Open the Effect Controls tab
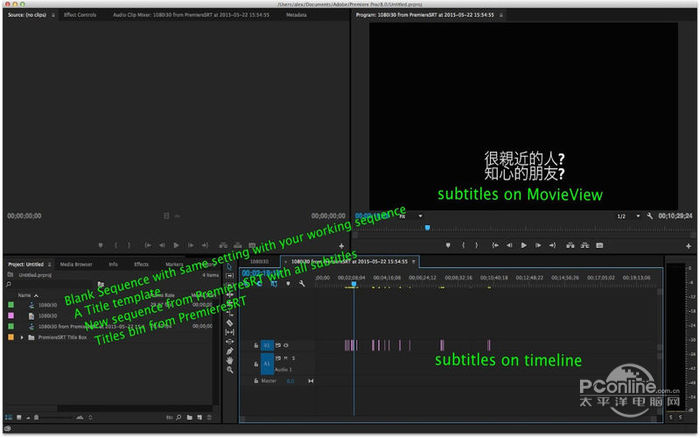The image size is (700, 438). 80,16
